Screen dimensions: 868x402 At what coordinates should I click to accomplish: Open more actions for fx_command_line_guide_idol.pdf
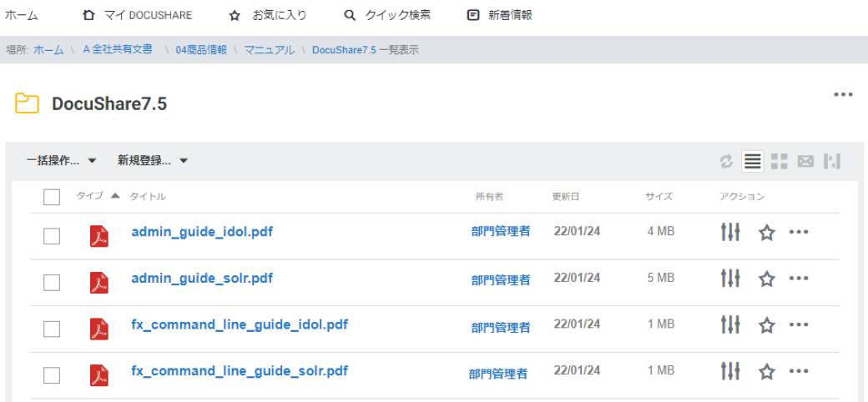pos(798,324)
